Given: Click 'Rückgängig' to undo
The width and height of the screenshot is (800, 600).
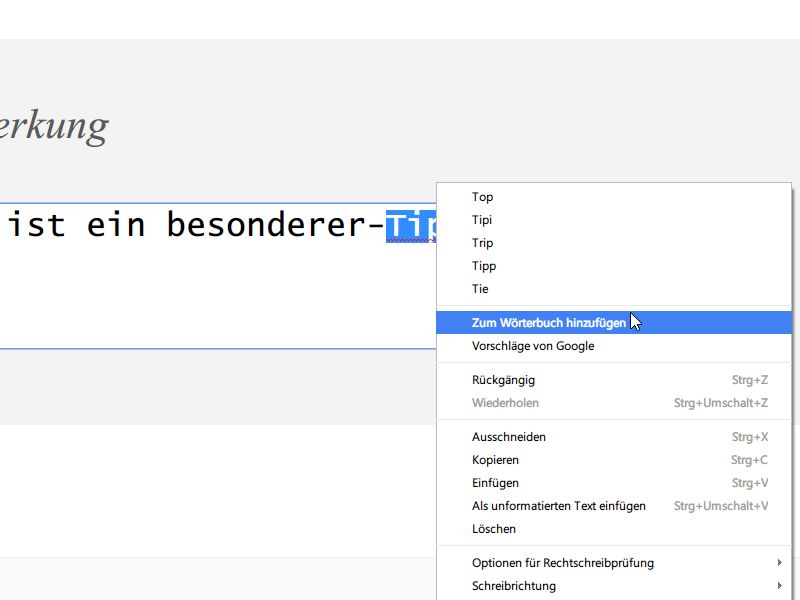Looking at the screenshot, I should [614, 380].
